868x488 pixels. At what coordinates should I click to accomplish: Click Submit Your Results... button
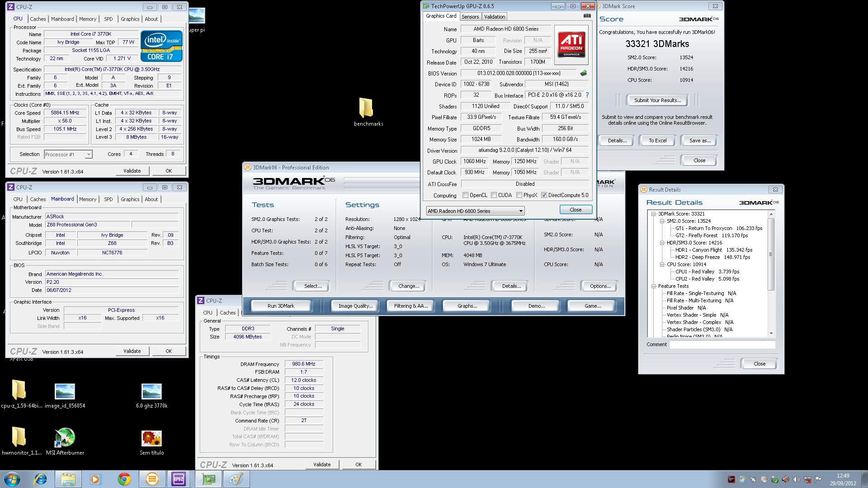657,100
